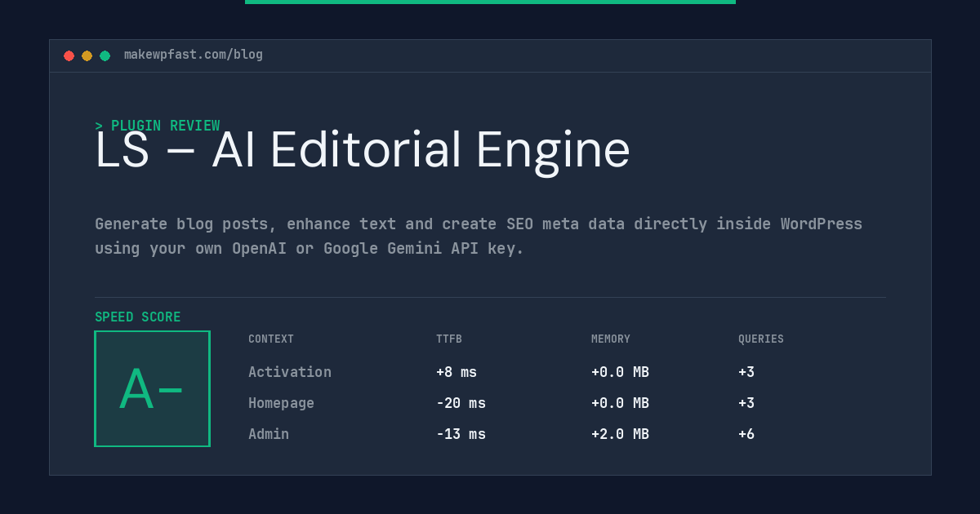
Task: Click Homepage memory value +0.0 MB
Action: click(x=620, y=403)
